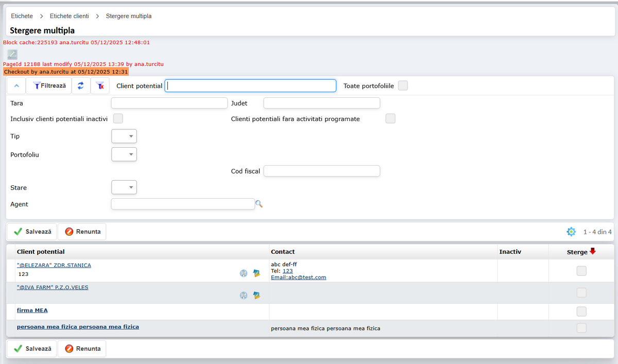
Task: Expand the Portofoliu dropdown
Action: (124, 154)
